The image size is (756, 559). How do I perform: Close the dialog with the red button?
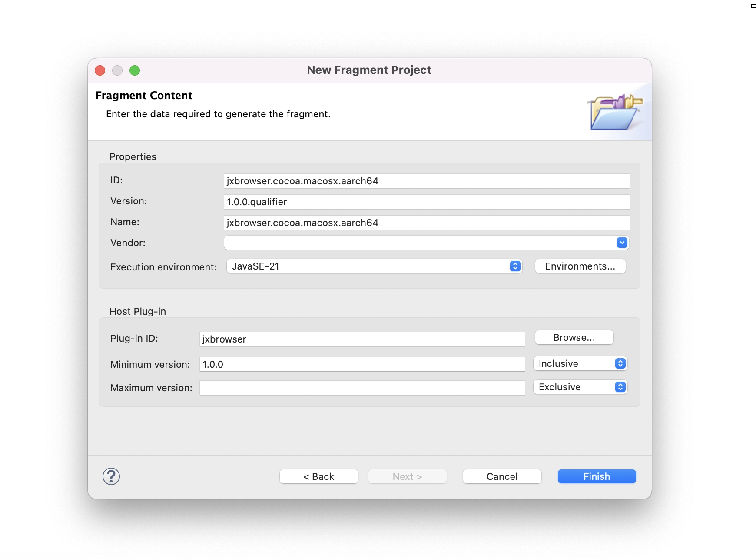tap(100, 70)
